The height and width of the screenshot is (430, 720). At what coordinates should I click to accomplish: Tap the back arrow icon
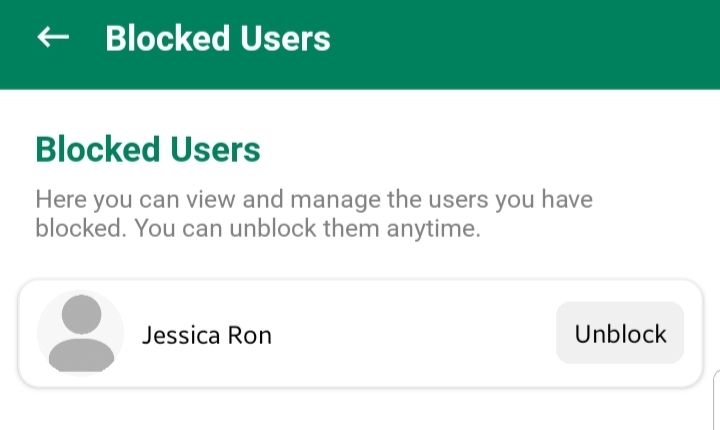(x=53, y=38)
